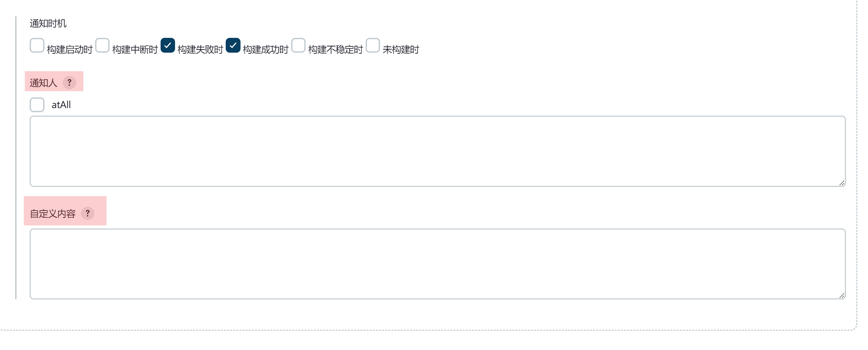Image resolution: width=868 pixels, height=350 pixels.
Task: Tick the 构建中断时 checkbox box
Action: (x=102, y=45)
